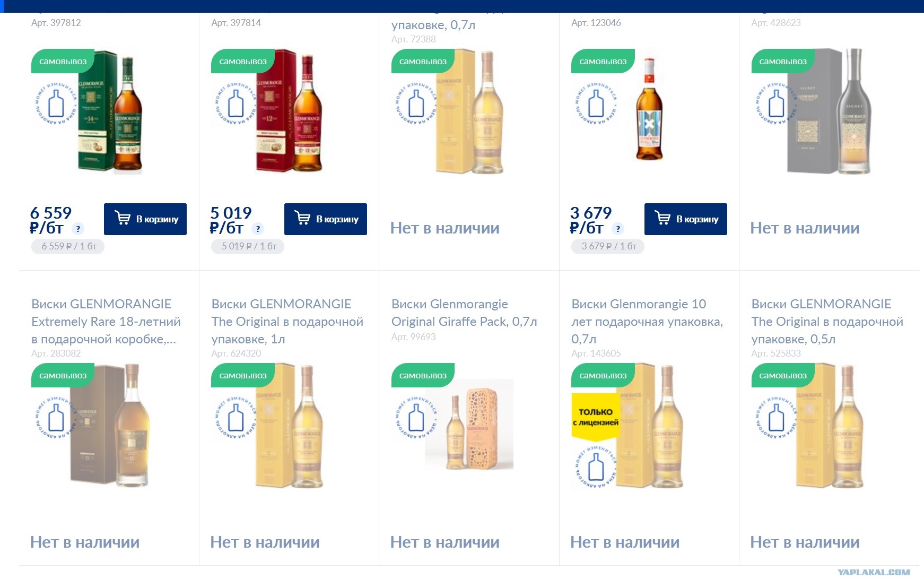Click the самовывоз badge on item 397814
Image resolution: width=924 pixels, height=588 pixels.
click(243, 62)
